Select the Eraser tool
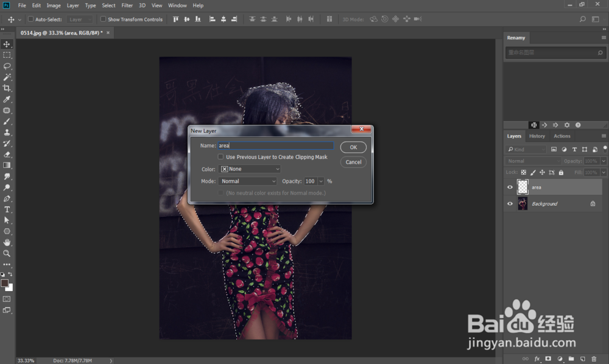Image resolution: width=609 pixels, height=364 pixels. click(7, 155)
